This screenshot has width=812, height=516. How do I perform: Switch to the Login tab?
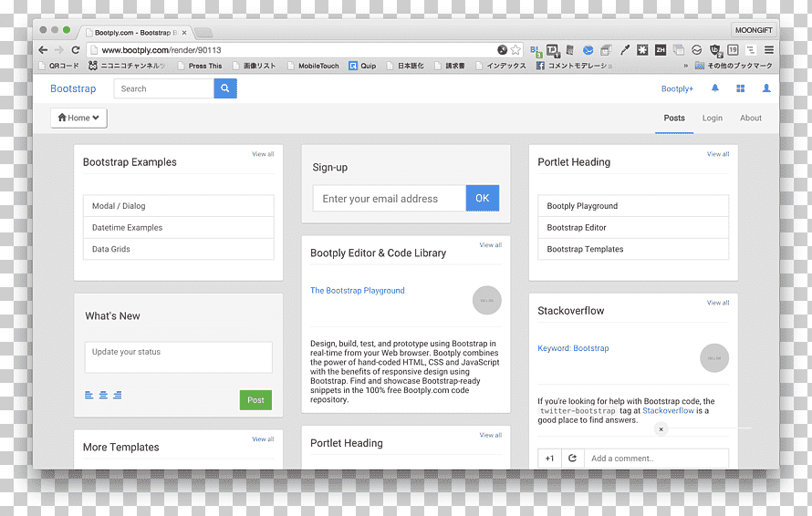click(x=712, y=118)
